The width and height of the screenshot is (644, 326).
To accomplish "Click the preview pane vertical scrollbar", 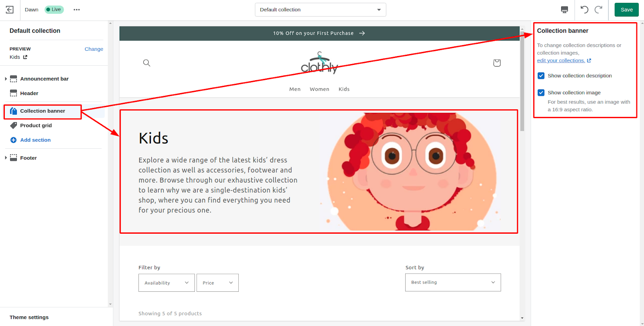I will pos(522,82).
